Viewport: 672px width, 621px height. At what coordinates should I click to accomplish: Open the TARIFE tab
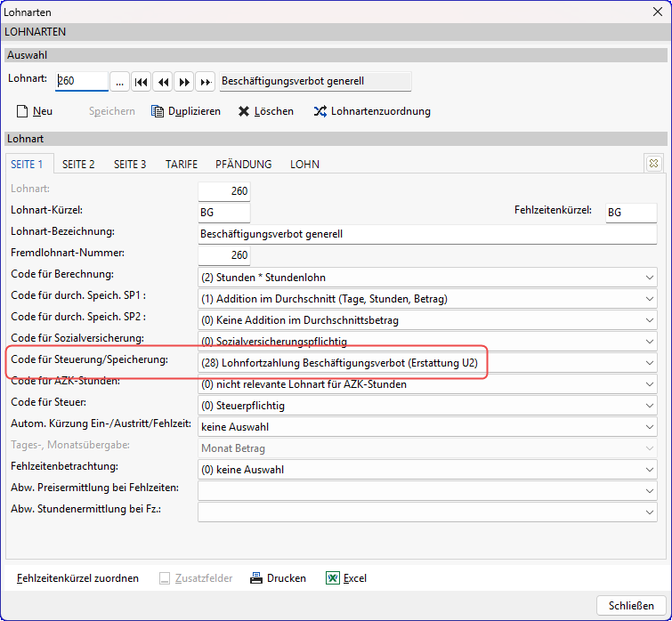(182, 165)
